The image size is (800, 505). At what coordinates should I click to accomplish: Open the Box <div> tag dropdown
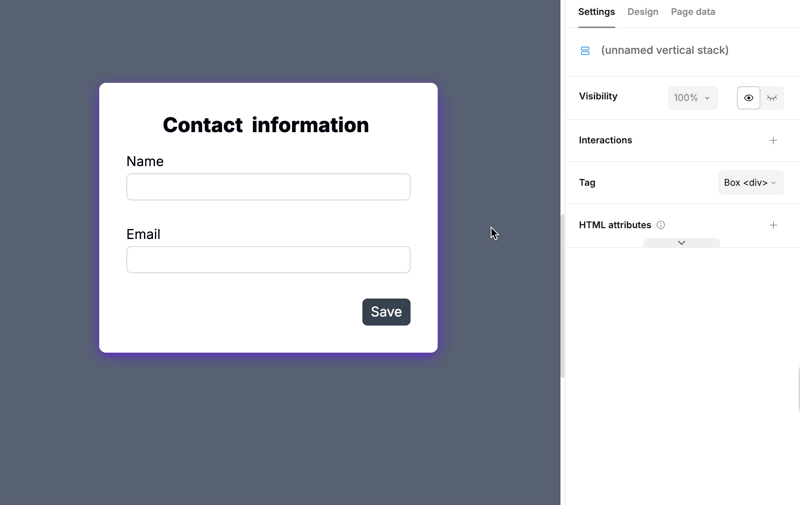coord(750,183)
